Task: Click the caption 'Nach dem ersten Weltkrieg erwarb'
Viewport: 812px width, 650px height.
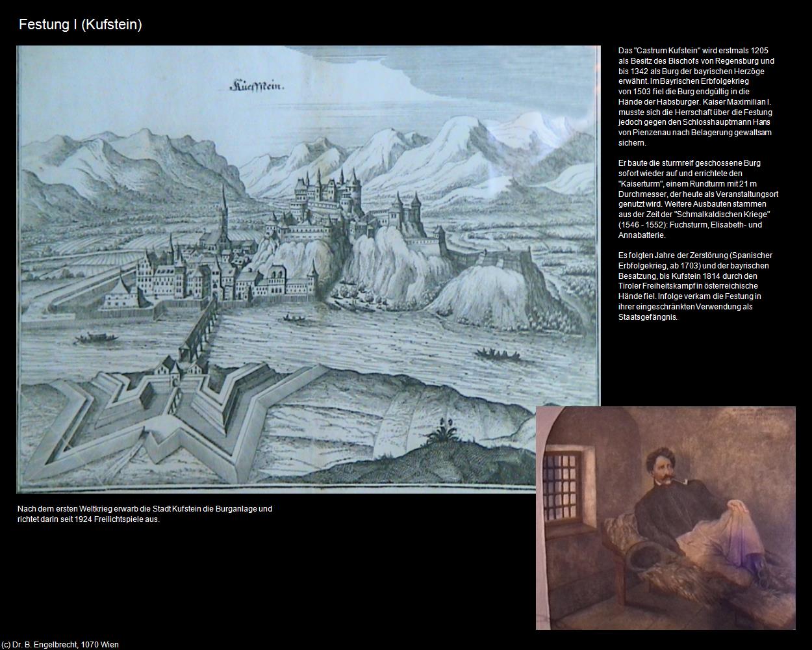Action: [x=145, y=514]
